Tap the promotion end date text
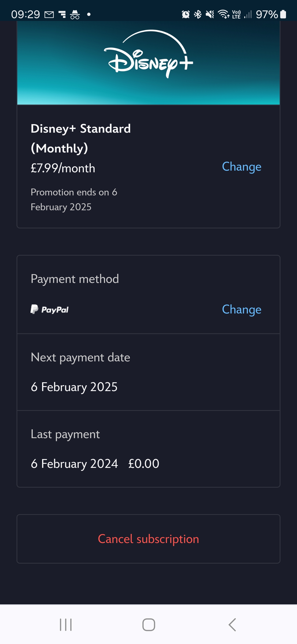The image size is (297, 644). (x=74, y=200)
